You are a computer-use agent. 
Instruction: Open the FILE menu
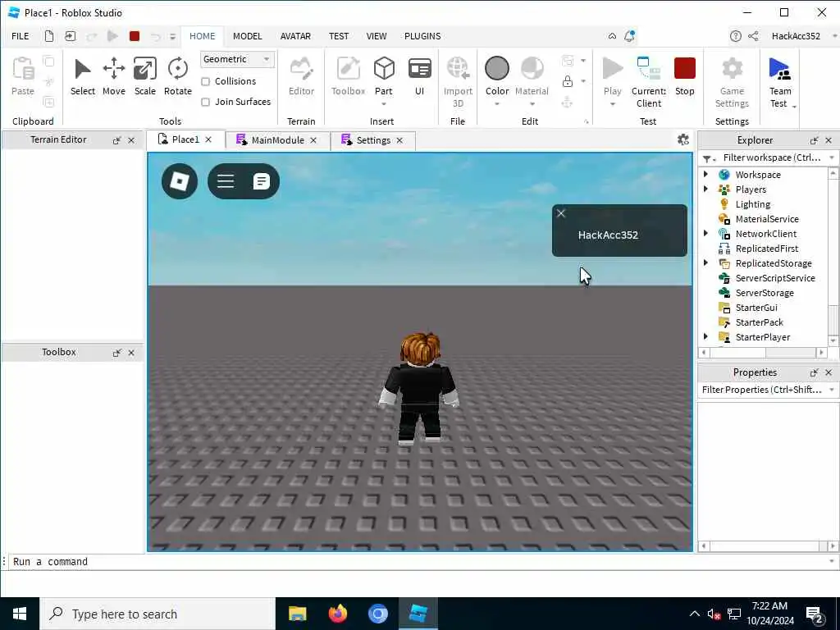(21, 36)
